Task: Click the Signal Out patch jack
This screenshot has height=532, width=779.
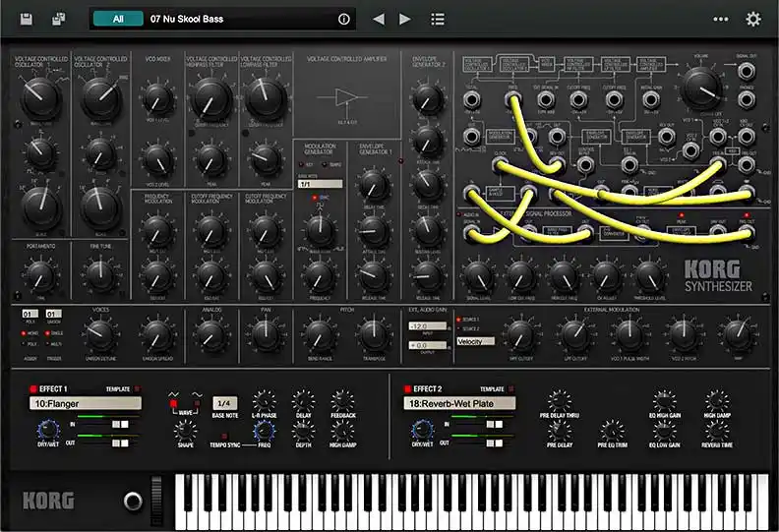Action: (747, 72)
